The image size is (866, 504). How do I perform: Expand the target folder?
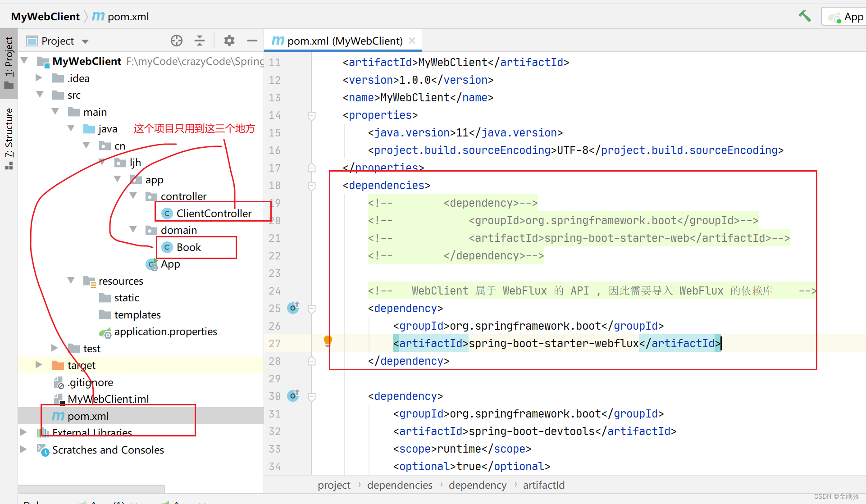(x=39, y=364)
